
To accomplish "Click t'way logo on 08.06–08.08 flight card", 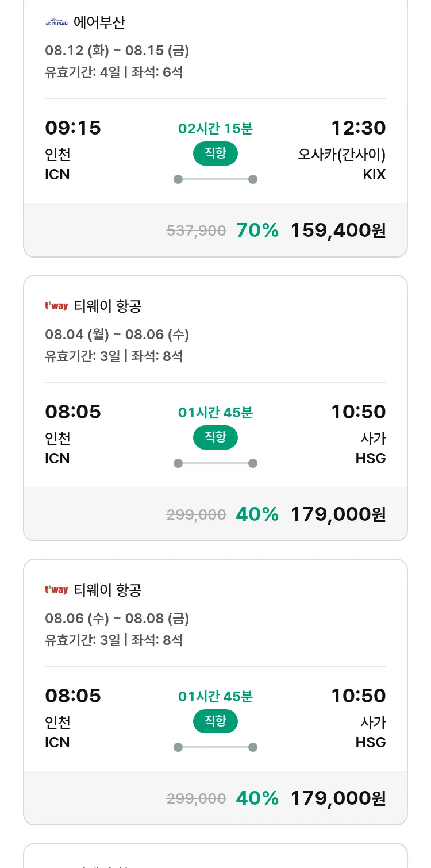I will pos(56,590).
